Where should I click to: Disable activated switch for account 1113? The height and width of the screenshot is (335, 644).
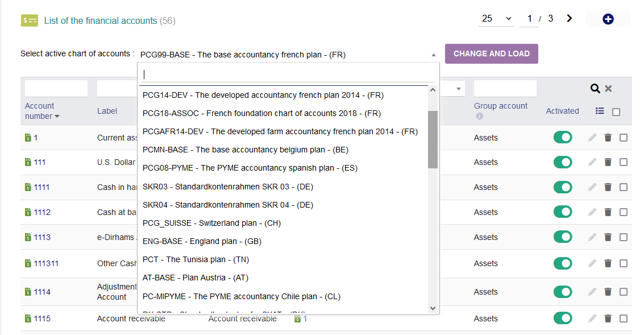pos(563,237)
